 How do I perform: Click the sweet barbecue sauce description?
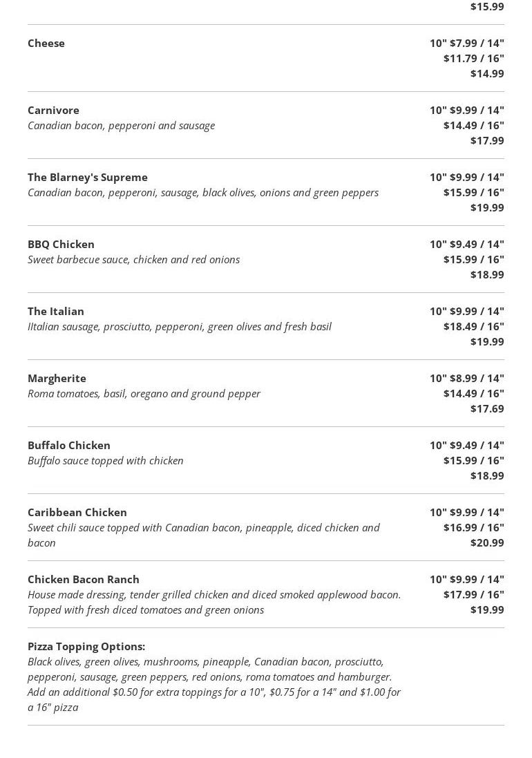coord(133,259)
